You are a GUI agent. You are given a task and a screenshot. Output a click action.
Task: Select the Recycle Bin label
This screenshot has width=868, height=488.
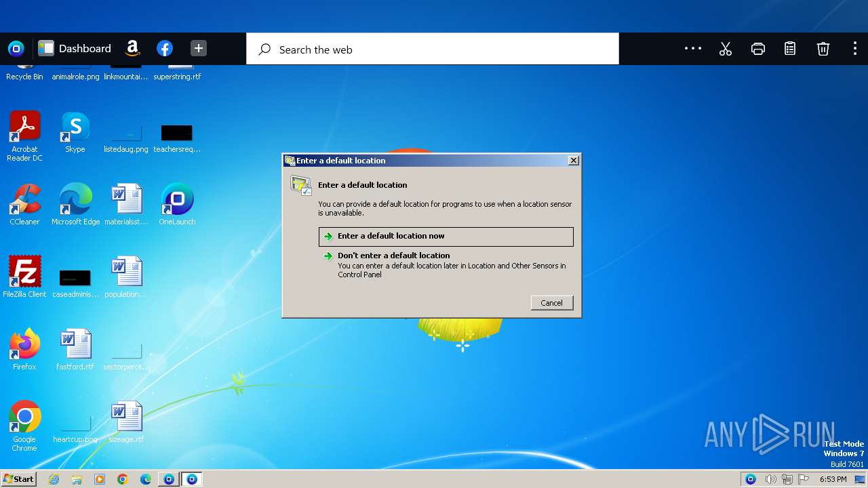click(x=24, y=77)
